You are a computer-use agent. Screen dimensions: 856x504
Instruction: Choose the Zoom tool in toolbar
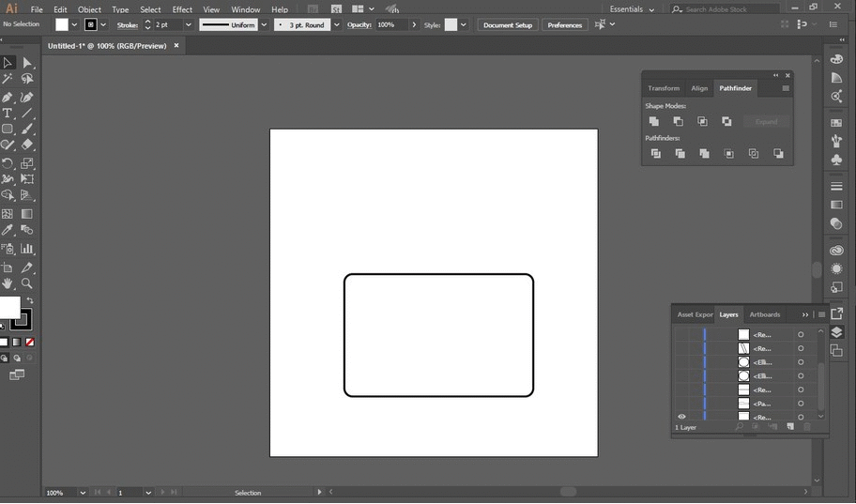tap(27, 283)
